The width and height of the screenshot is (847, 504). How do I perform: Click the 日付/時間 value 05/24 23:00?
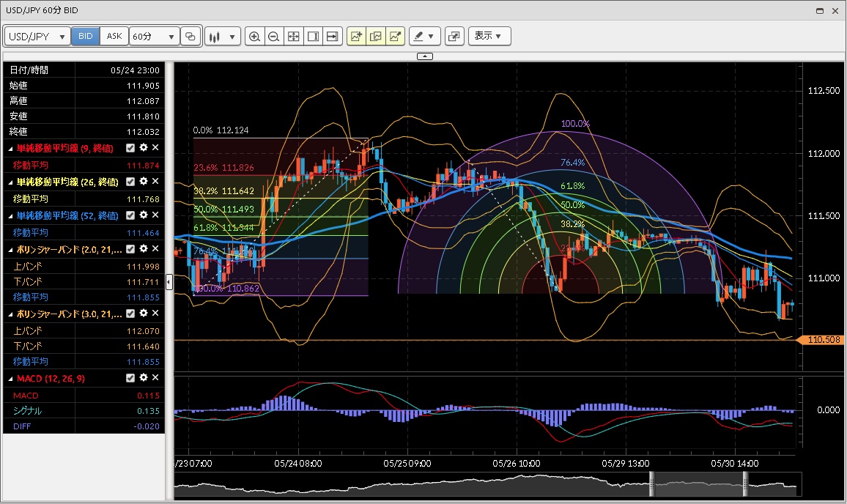(x=135, y=70)
